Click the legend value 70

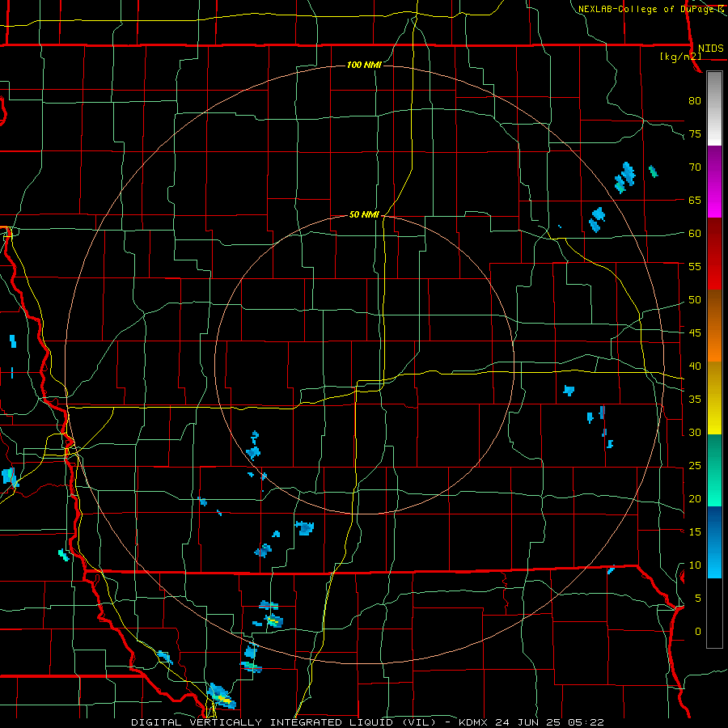point(695,167)
